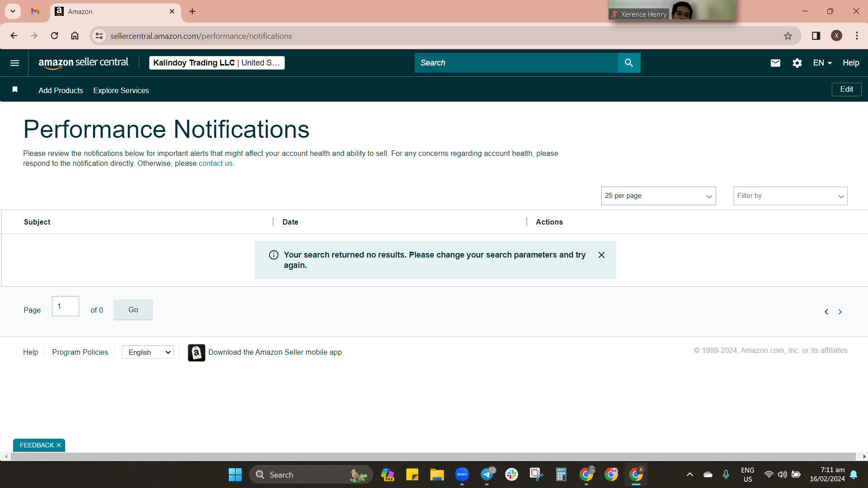Click Download the Amazon Seller mobile app
This screenshot has width=868, height=488.
(x=275, y=352)
